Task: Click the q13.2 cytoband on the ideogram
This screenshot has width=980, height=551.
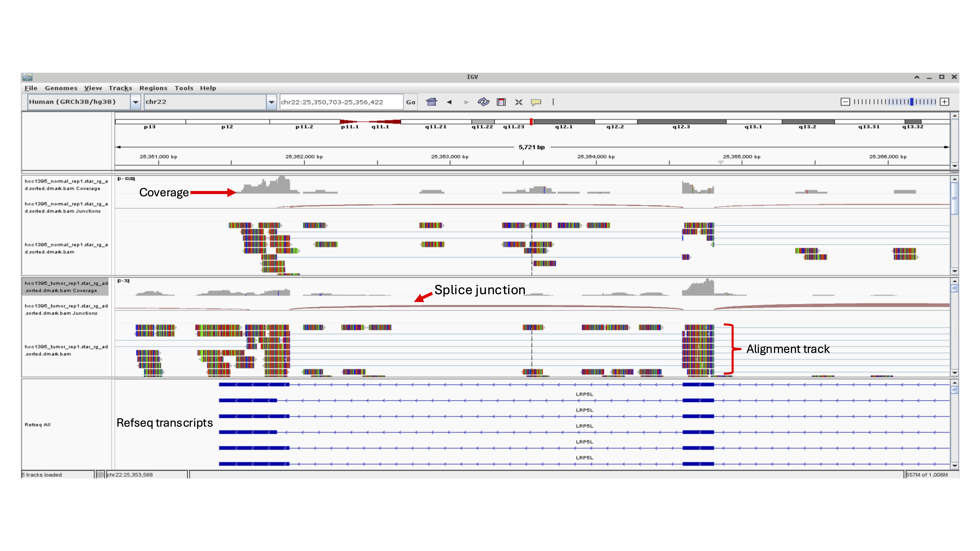Action: [808, 122]
